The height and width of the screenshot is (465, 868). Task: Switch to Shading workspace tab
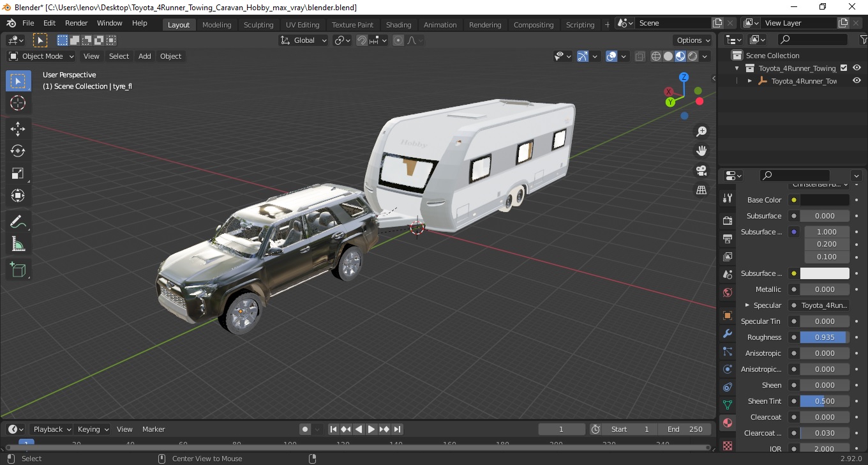pyautogui.click(x=398, y=25)
